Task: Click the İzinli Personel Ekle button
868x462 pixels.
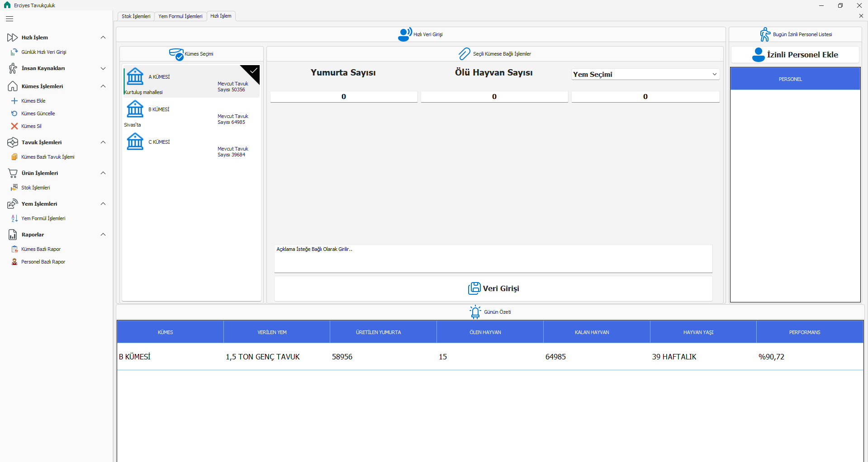Action: point(795,55)
